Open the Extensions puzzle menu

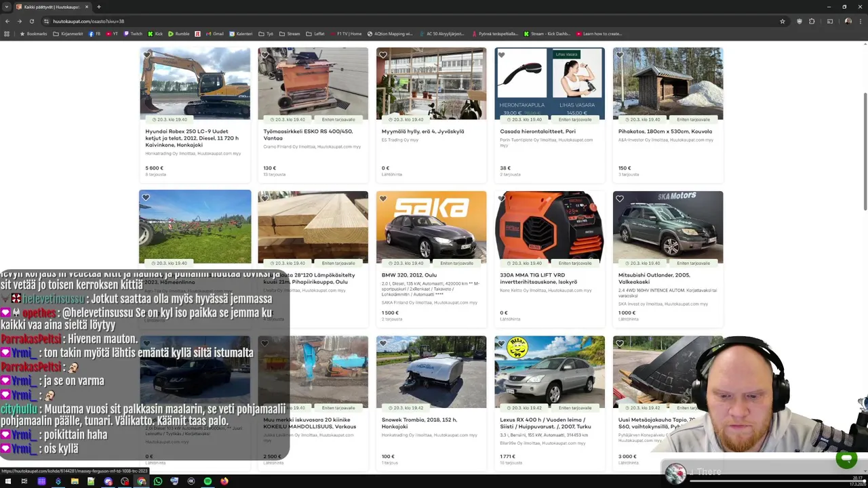[812, 21]
